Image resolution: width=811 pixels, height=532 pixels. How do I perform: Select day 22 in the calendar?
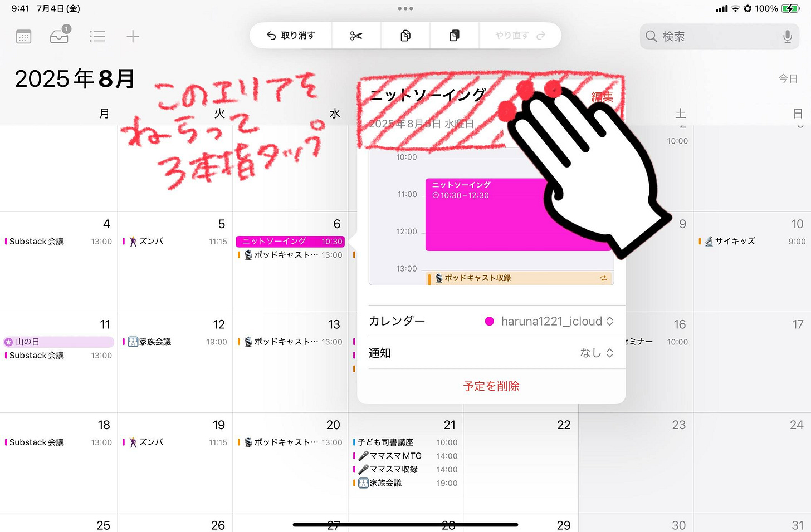[x=564, y=425]
